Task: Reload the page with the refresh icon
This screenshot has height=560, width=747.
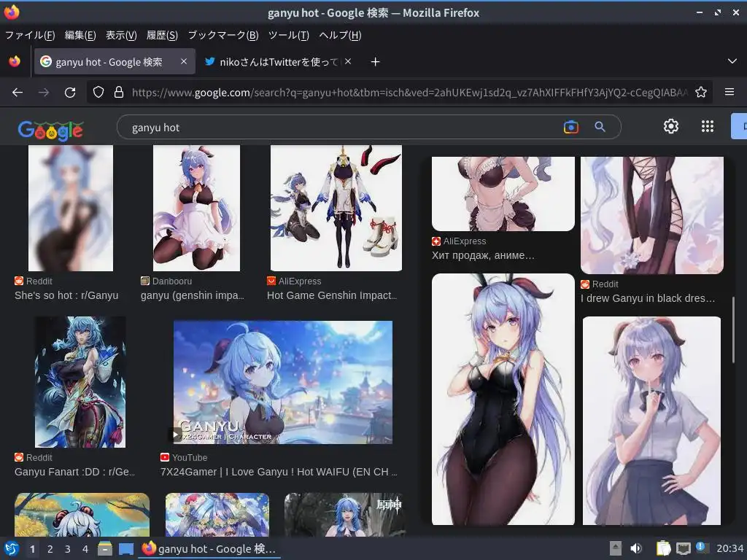Action: 70,93
